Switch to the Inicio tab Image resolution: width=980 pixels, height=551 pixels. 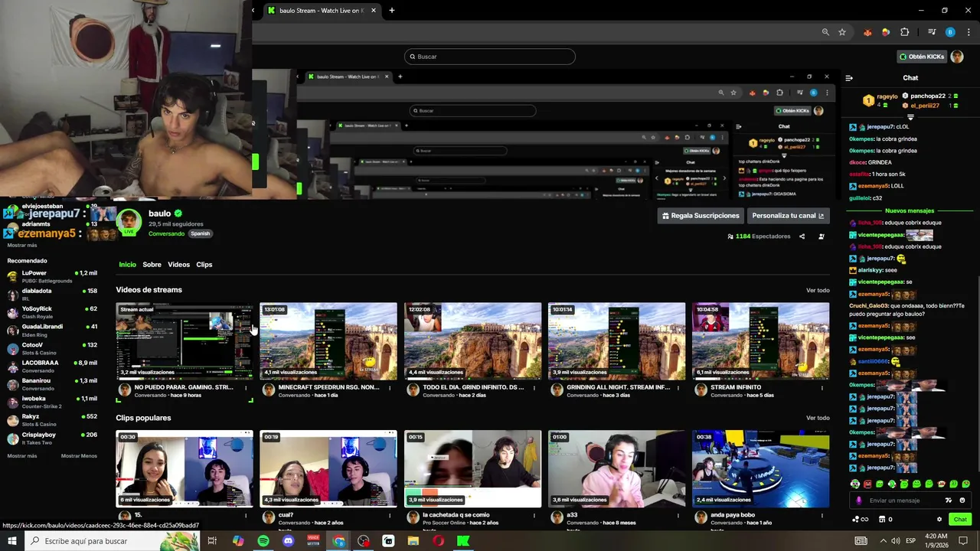click(127, 265)
